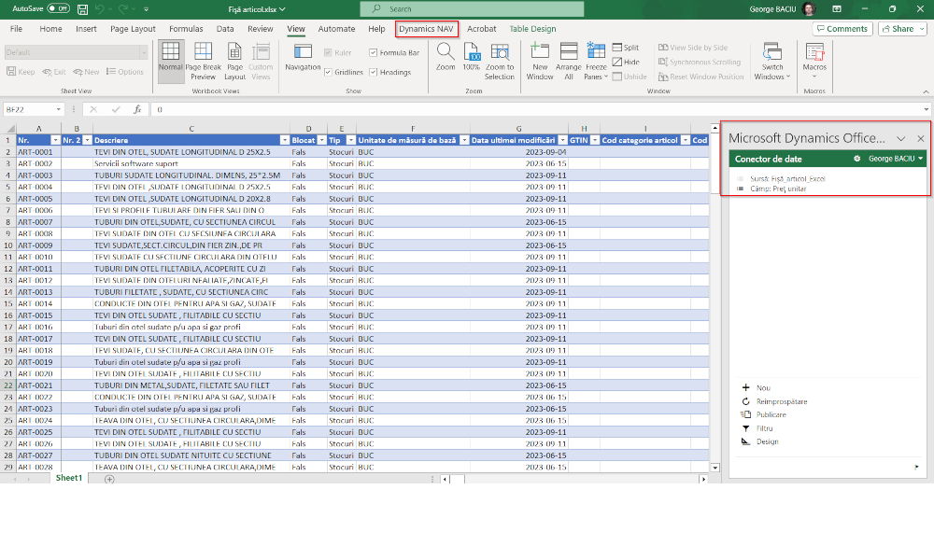
Task: Switch to the Formulas tab
Action: click(x=186, y=29)
